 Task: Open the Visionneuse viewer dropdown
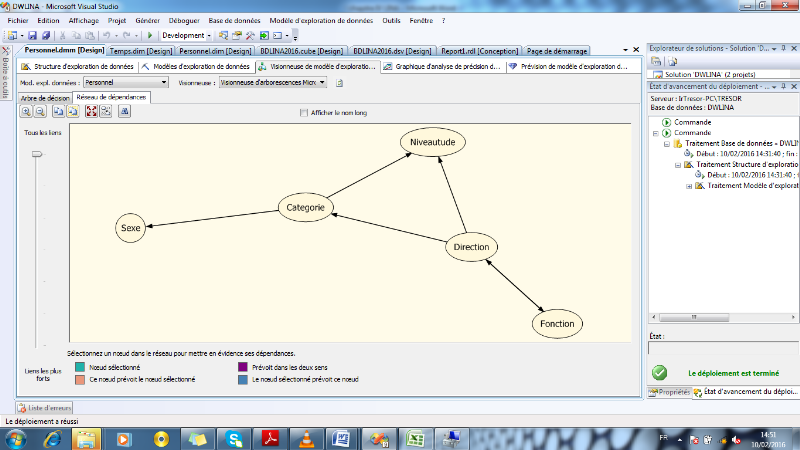[x=273, y=82]
